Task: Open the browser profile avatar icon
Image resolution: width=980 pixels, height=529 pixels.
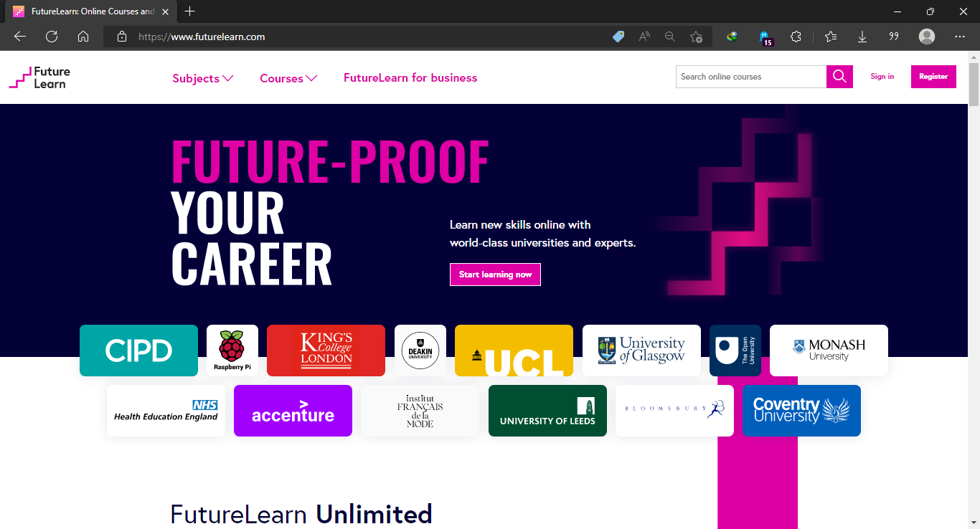Action: point(927,37)
